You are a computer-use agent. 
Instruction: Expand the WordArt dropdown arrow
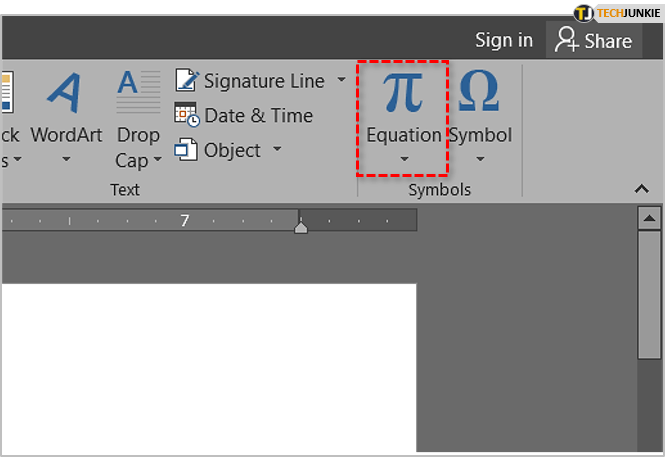tap(66, 159)
